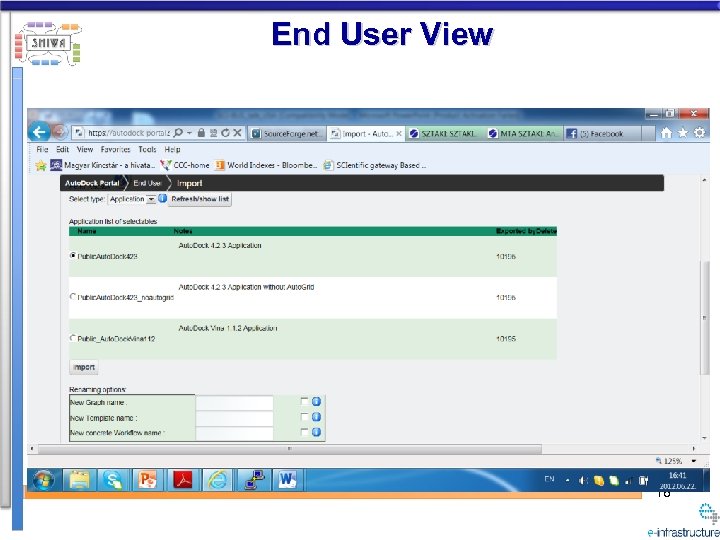The width and height of the screenshot is (720, 540).
Task: Click the browser address bar URL field
Action: pyautogui.click(x=129, y=133)
